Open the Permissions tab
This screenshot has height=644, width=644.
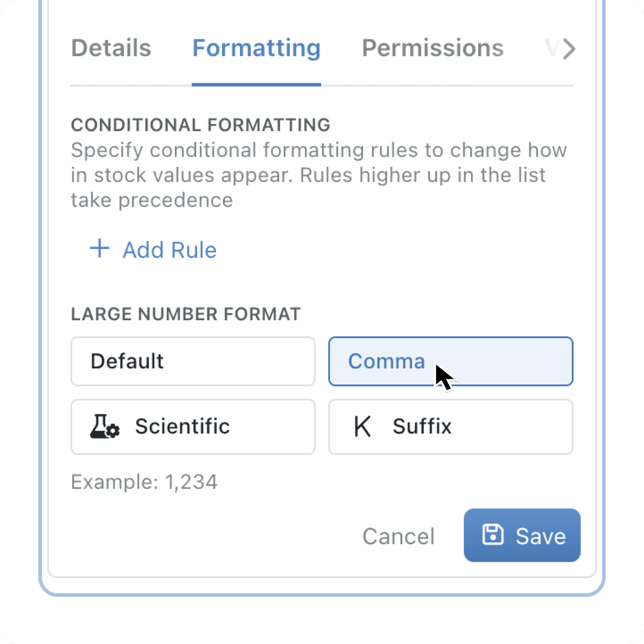point(432,48)
